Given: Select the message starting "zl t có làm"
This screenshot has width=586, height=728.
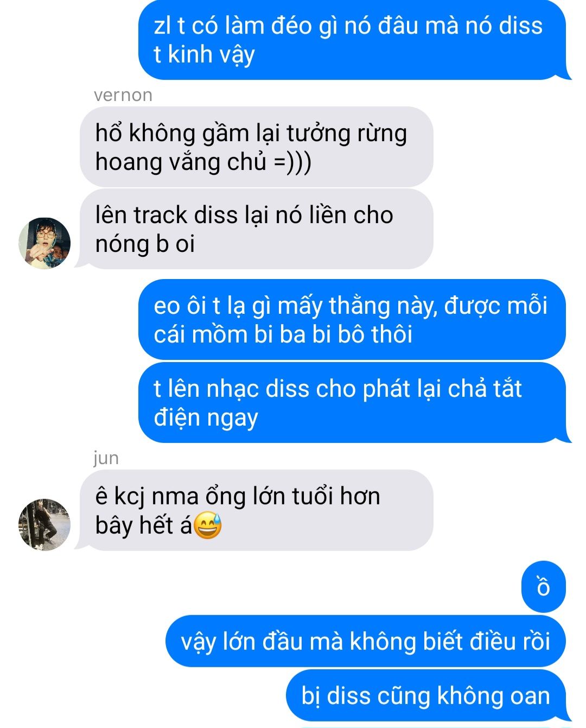Looking at the screenshot, I should tap(353, 40).
